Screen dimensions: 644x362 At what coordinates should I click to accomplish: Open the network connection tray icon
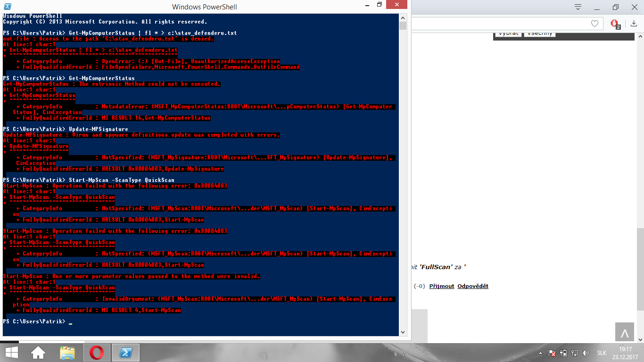[x=575, y=353]
